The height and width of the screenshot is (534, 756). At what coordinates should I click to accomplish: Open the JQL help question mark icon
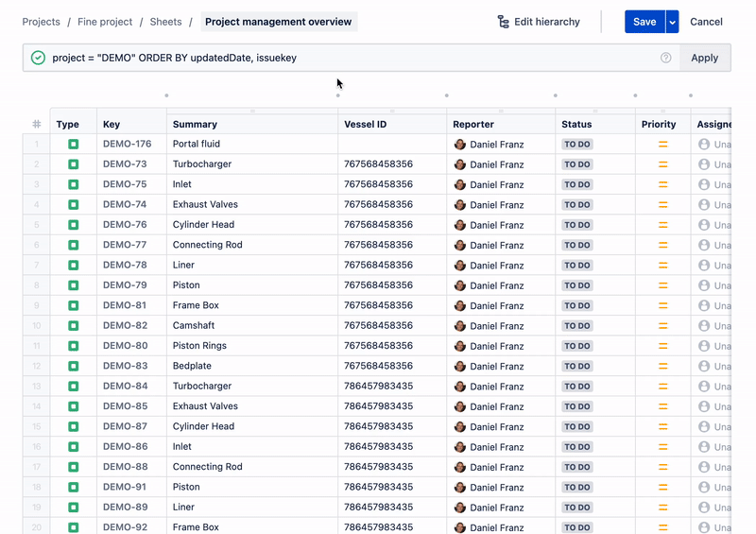(x=666, y=58)
